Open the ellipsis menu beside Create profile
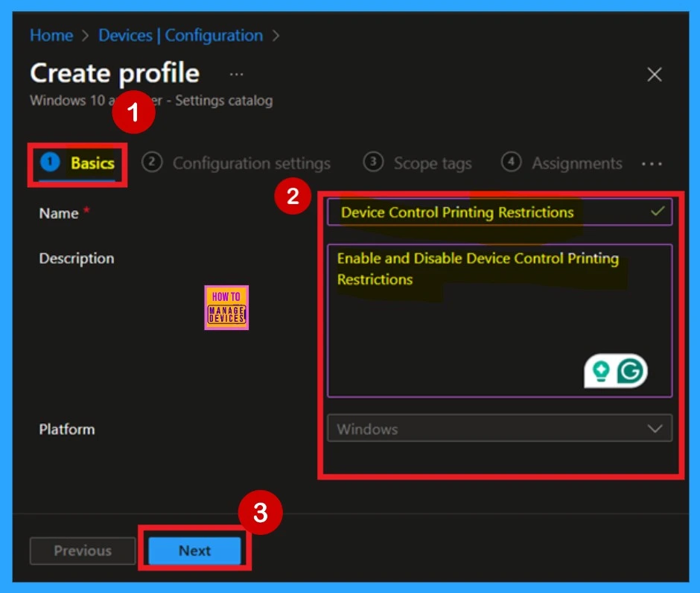 [236, 74]
